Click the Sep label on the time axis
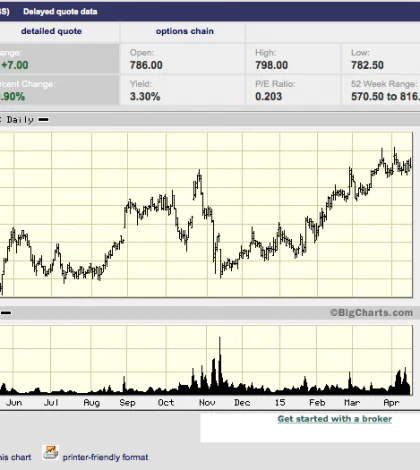The image size is (420, 470). point(127,403)
